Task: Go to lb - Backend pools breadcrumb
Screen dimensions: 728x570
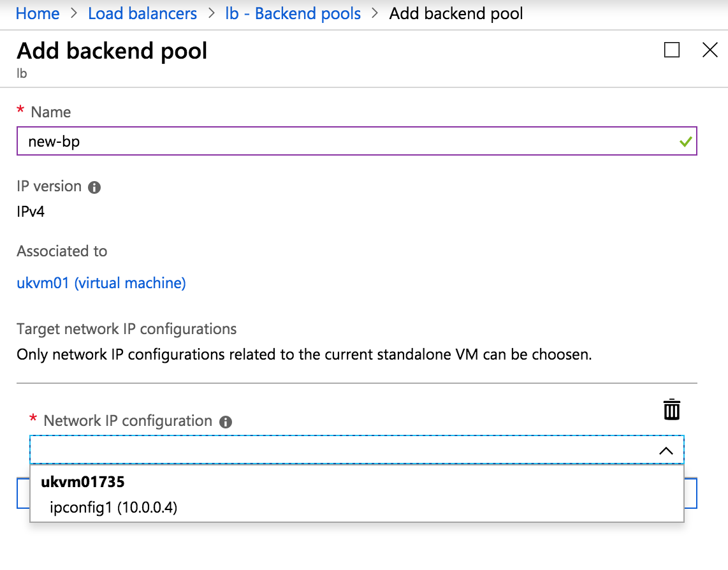Action: tap(293, 13)
